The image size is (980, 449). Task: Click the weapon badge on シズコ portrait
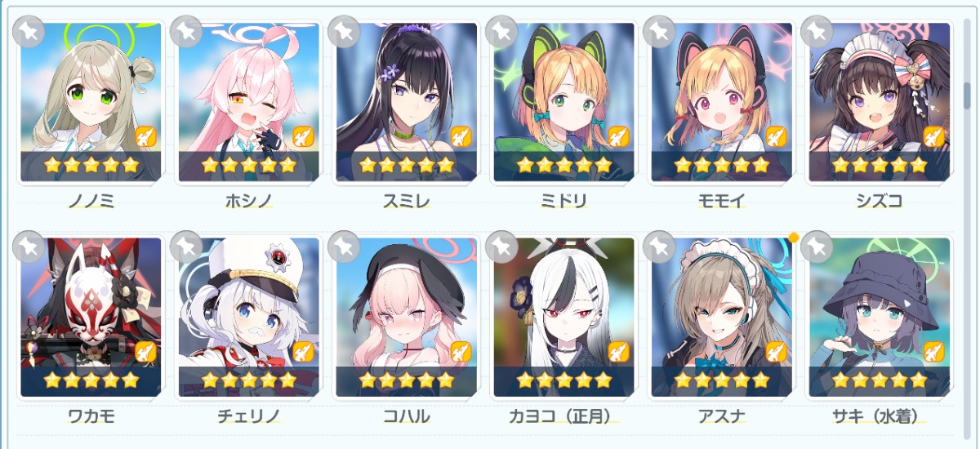(x=933, y=136)
